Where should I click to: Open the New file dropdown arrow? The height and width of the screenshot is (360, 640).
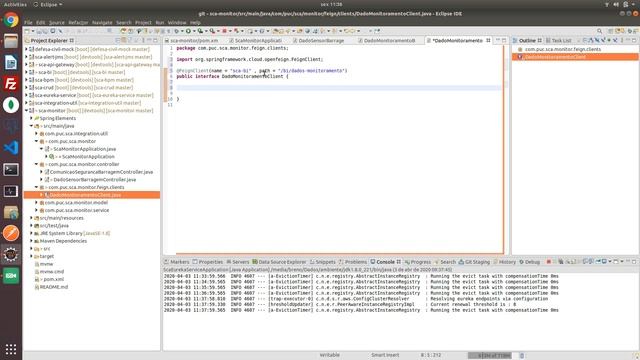pos(33,31)
